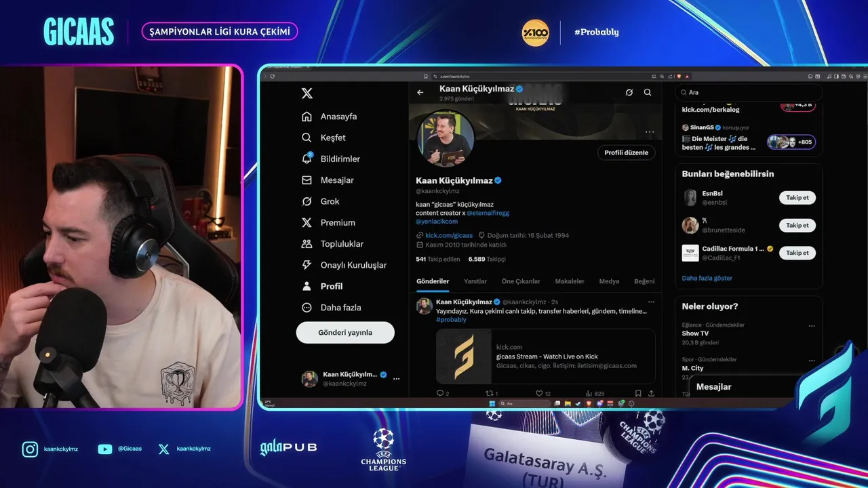Viewport: 868px width, 488px height.
Task: Open Anasayfa home in the sidebar
Action: tap(329, 117)
